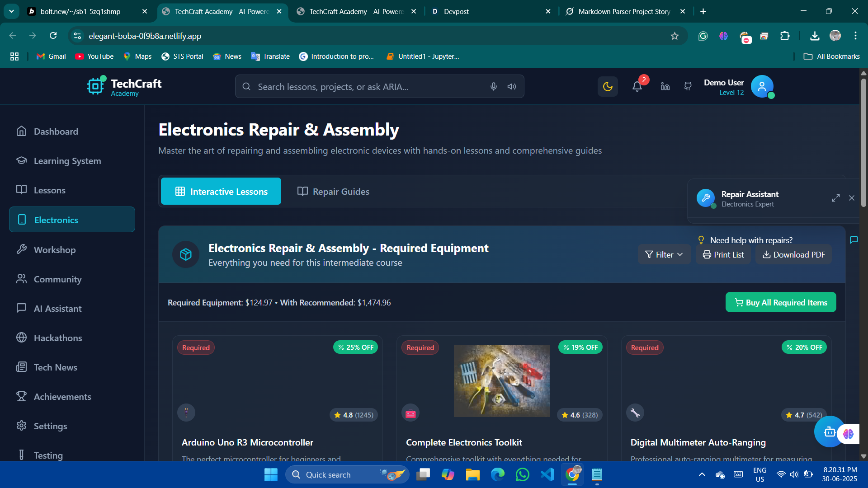Open the Chrome tab search dropdown arrow
Screen dimensions: 868x488
pyautogui.click(x=11, y=11)
